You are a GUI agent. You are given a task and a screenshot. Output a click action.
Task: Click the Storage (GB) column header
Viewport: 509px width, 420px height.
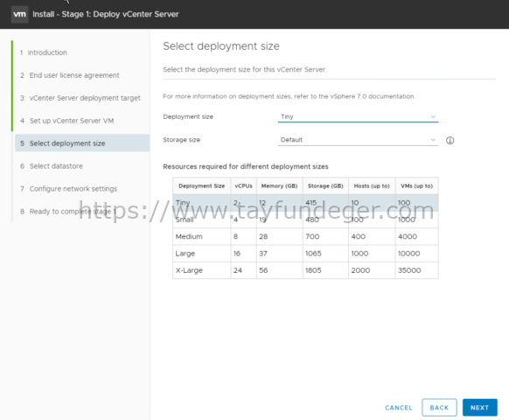pyautogui.click(x=325, y=185)
